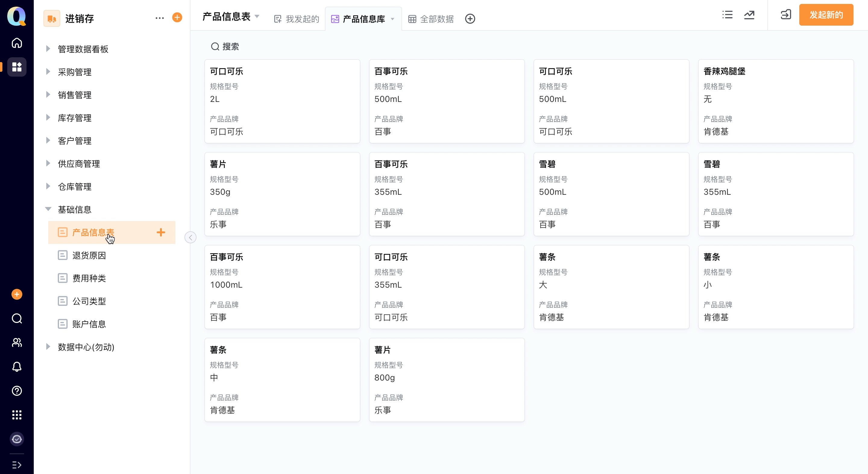Expand 销售管理 tree node

pos(48,95)
